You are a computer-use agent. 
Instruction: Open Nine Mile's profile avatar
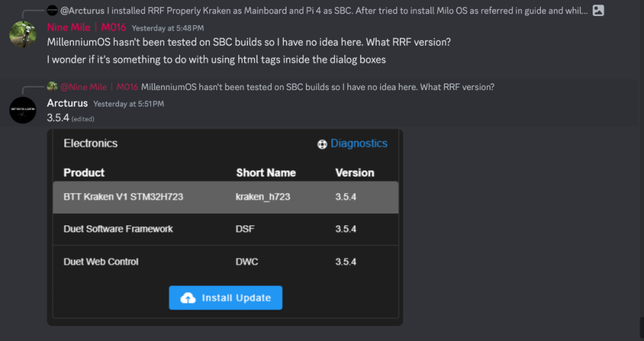coord(23,35)
